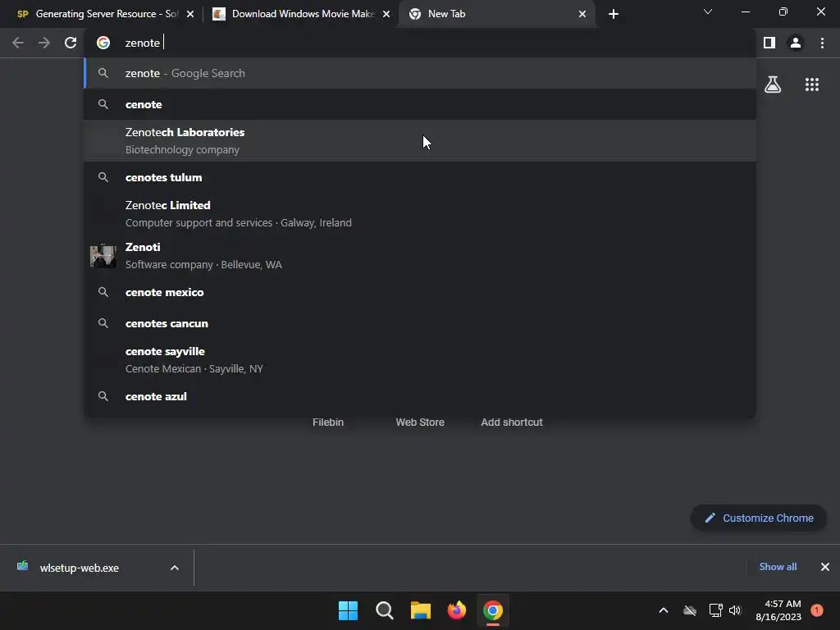The image size is (840, 630).
Task: Open a new tab with plus icon
Action: click(614, 14)
